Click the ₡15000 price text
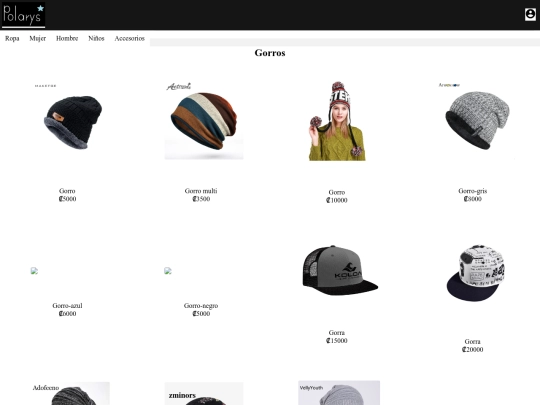The image size is (540, 405). (337, 341)
